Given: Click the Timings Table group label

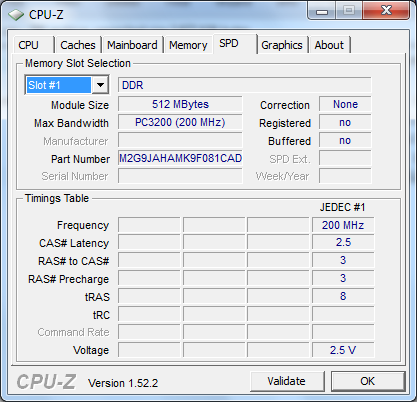Looking at the screenshot, I should click(57, 198).
